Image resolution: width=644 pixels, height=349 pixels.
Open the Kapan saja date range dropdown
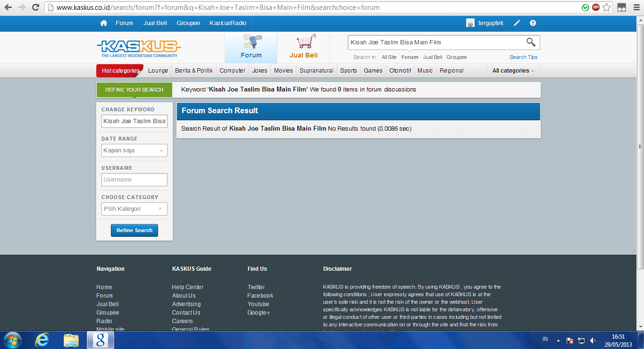[134, 150]
